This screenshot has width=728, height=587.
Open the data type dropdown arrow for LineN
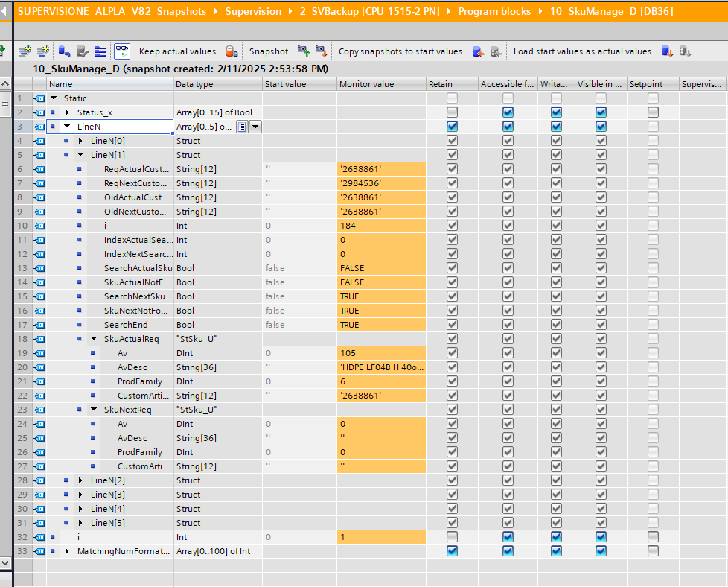(255, 127)
